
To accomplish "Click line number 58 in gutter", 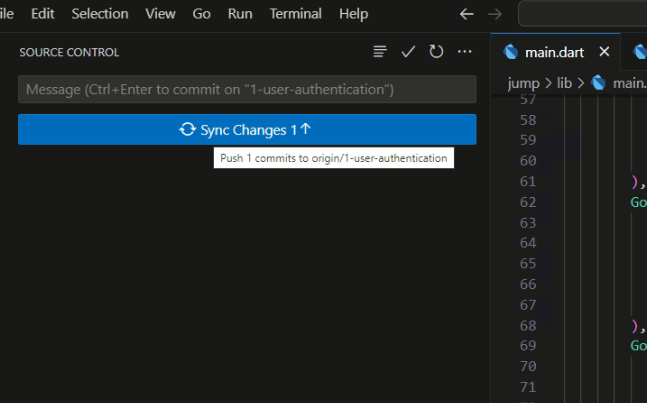I will [528, 120].
